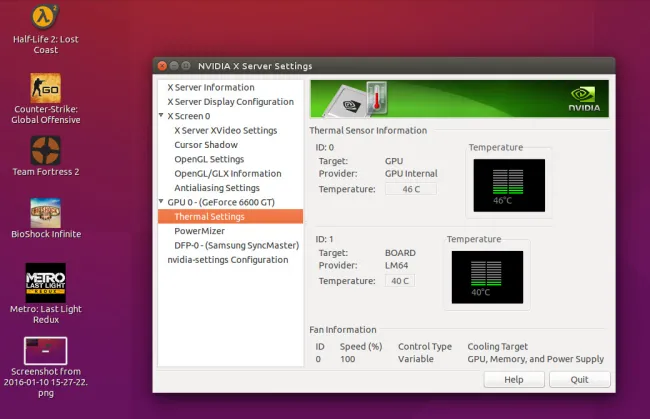
Task: Open Antialiasing Settings page
Action: point(217,188)
